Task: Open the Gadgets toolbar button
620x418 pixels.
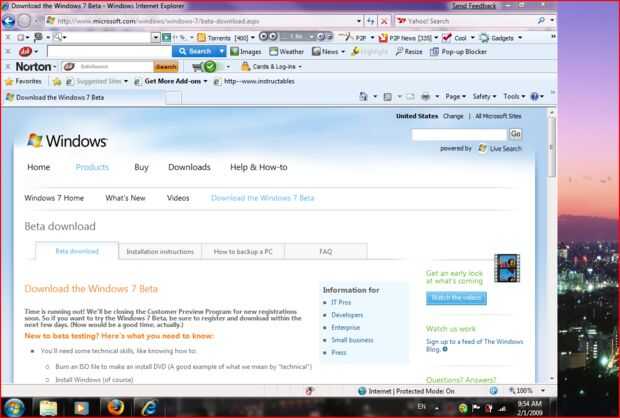Action: click(x=501, y=38)
